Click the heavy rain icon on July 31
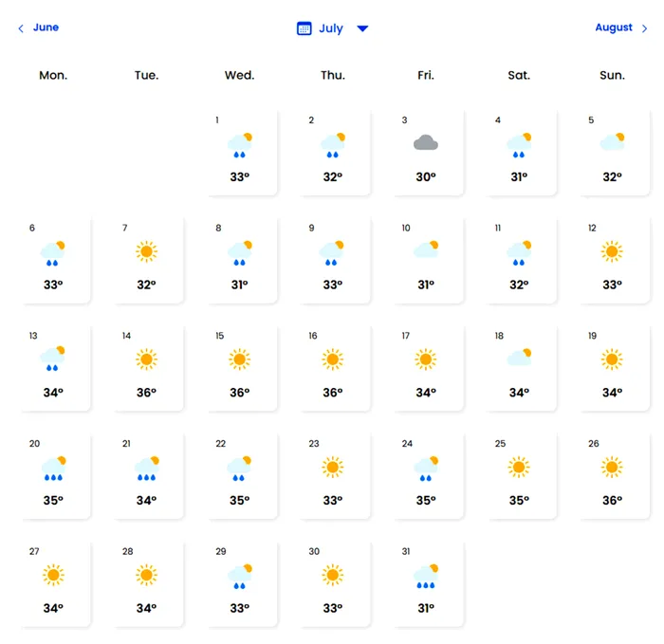This screenshot has width=664, height=644. coord(426,577)
